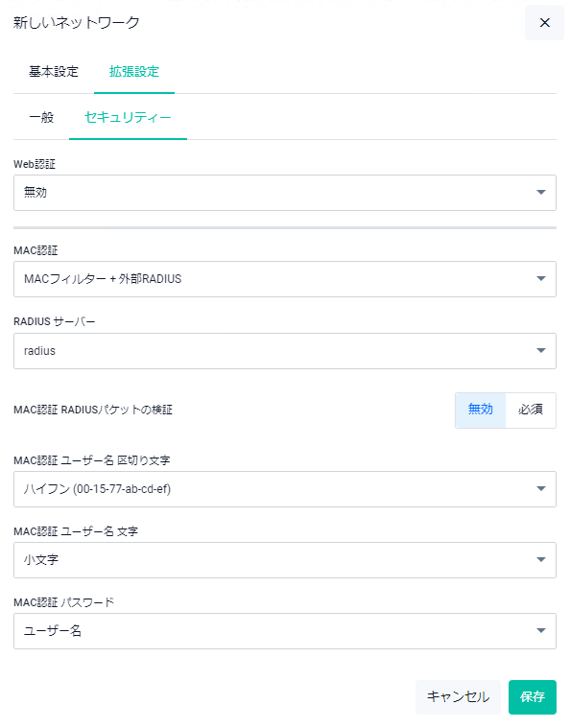Screen dimensions: 570x728
Task: Expand the MAC認証 dropdown with MACフィルター + 外部RADIUS
Action: click(x=285, y=279)
